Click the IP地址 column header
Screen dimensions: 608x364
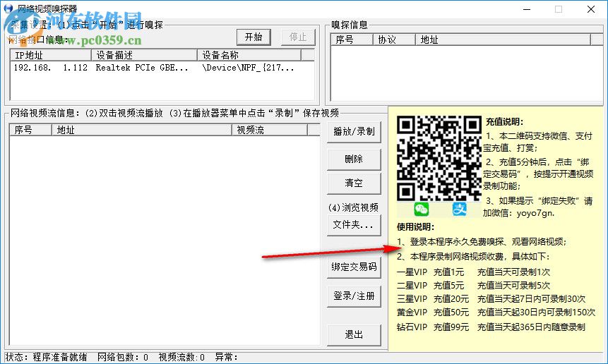point(51,55)
